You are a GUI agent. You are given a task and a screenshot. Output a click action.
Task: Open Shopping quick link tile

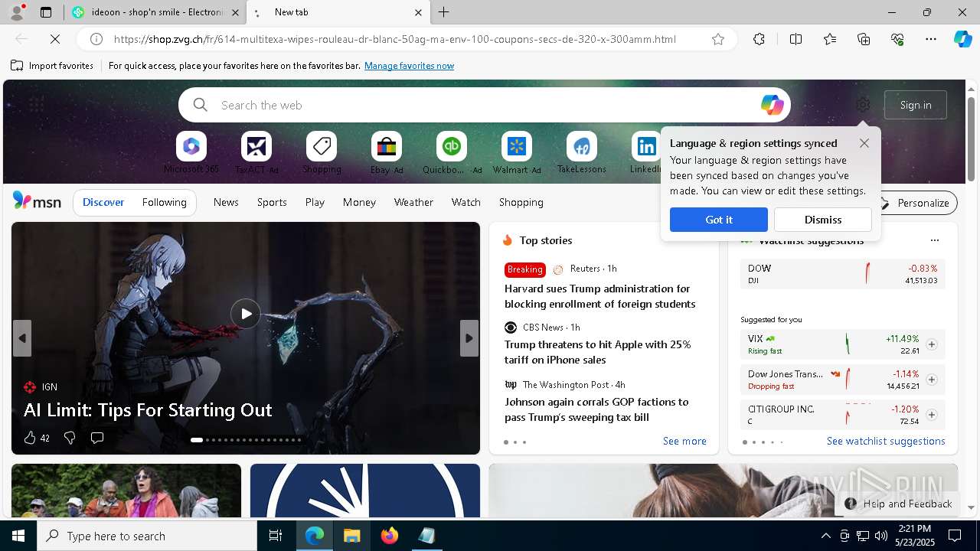click(x=322, y=153)
